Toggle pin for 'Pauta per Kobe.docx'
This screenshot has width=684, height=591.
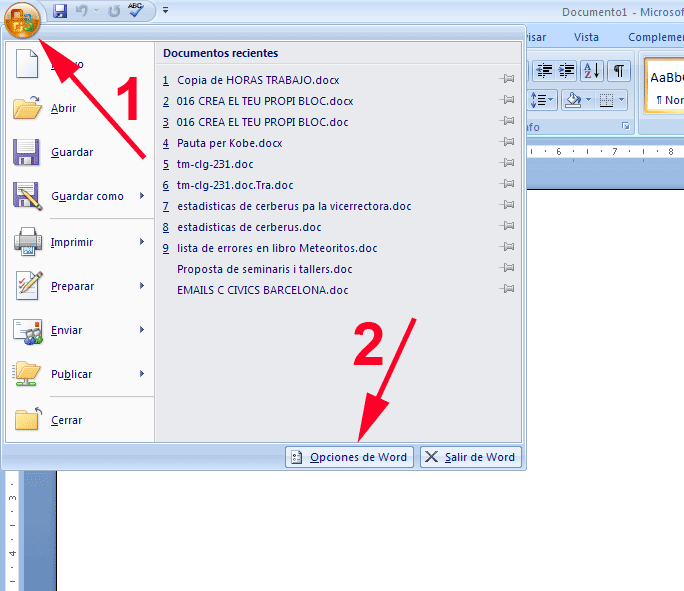click(x=508, y=143)
